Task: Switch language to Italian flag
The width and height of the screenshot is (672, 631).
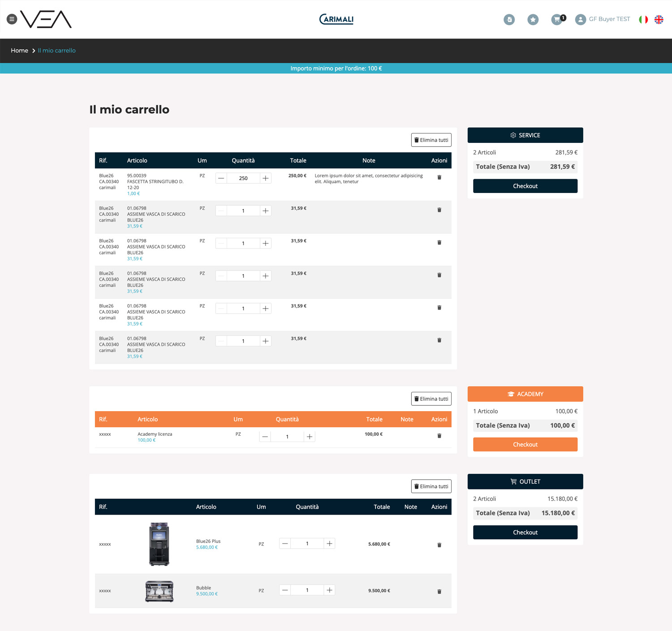Action: coord(643,20)
